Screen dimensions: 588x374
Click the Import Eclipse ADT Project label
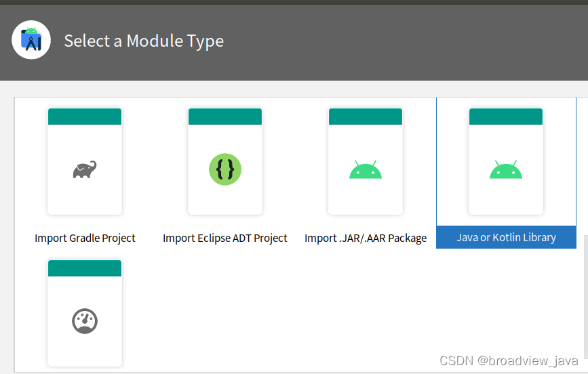[x=225, y=238]
